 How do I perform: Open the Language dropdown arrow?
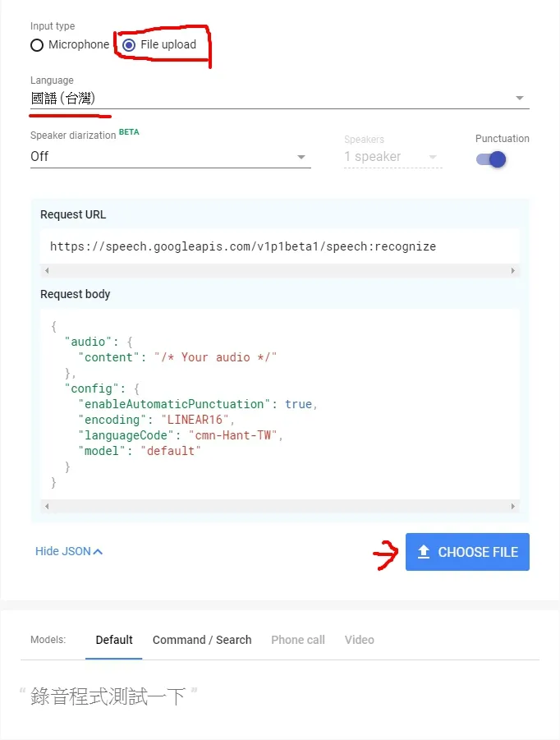[x=520, y=99]
